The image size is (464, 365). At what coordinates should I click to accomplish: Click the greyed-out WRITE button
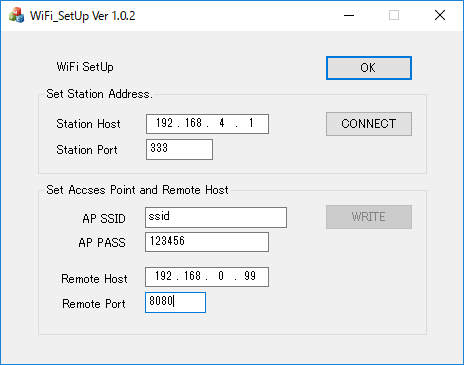click(x=369, y=217)
